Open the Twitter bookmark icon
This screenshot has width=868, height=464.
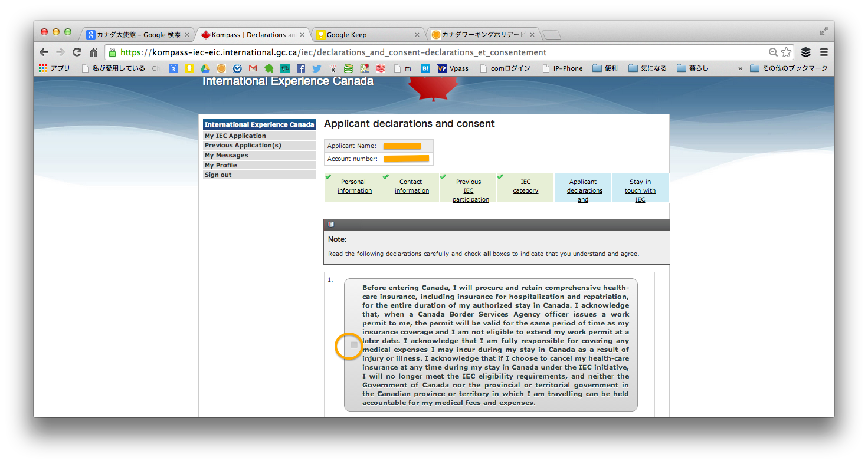[317, 68]
